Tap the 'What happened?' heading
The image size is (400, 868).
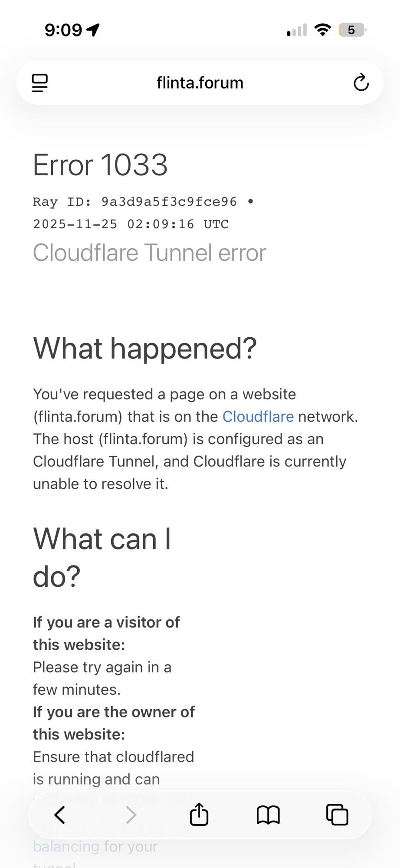point(145,349)
